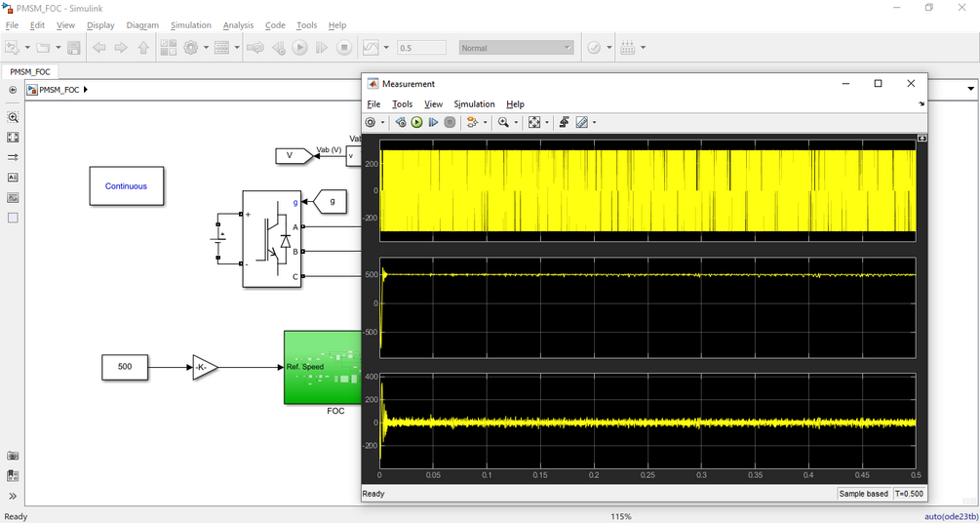Click PMSM_FOC in the breadcrumb bar
This screenshot has height=523, width=980.
(x=59, y=90)
